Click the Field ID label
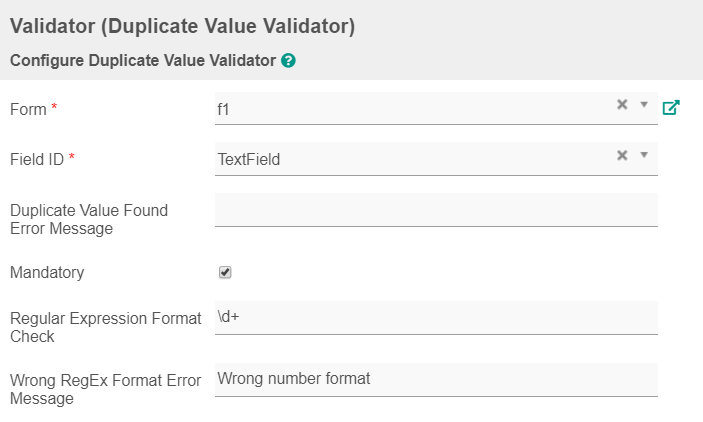This screenshot has width=703, height=422. (37, 159)
